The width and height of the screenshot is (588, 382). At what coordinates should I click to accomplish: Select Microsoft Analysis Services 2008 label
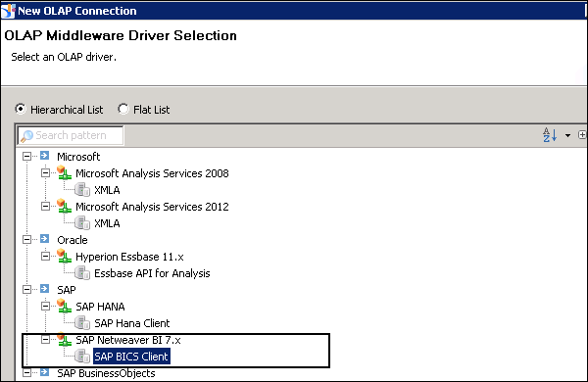(x=152, y=173)
